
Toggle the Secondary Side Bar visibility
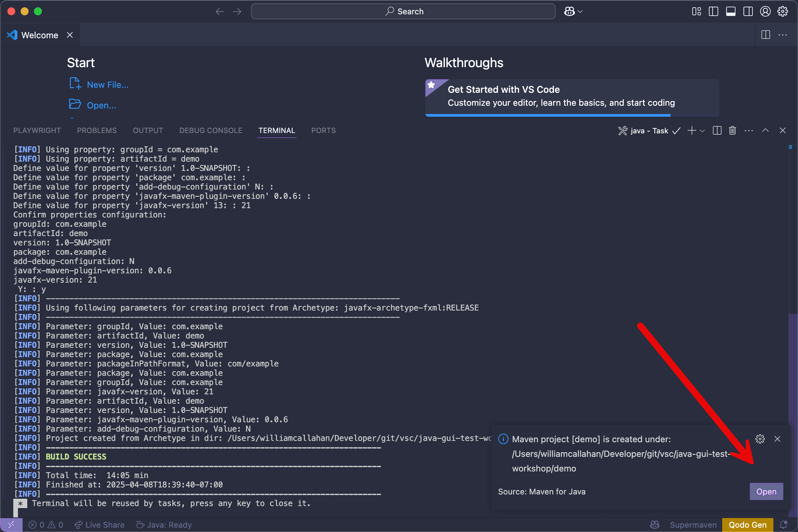[747, 11]
